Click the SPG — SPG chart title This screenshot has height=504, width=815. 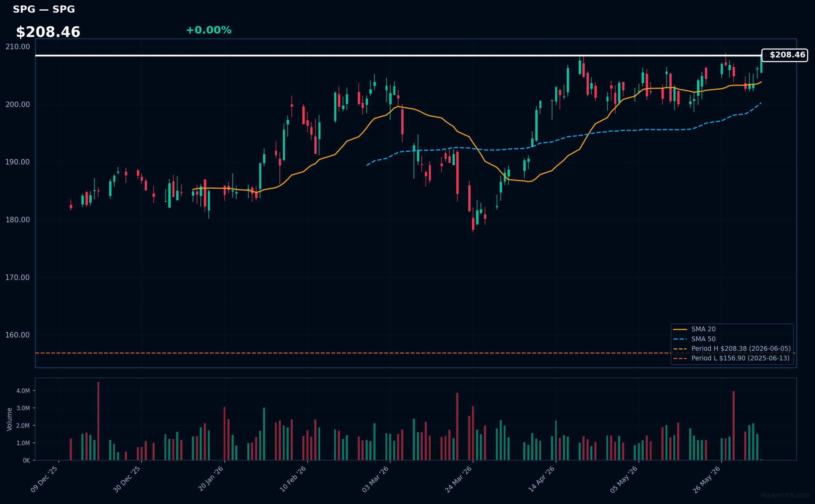[44, 9]
